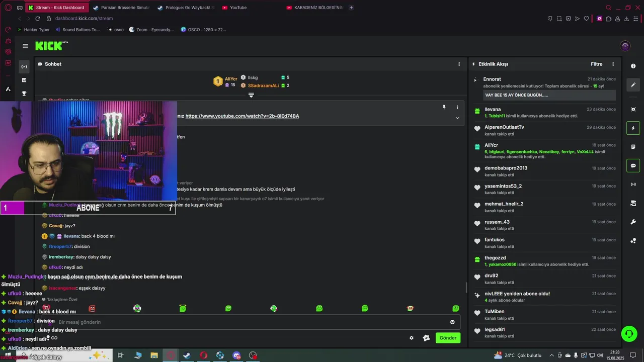The image size is (644, 362).
Task: Open File Explorer from the taskbar
Action: 154,355
